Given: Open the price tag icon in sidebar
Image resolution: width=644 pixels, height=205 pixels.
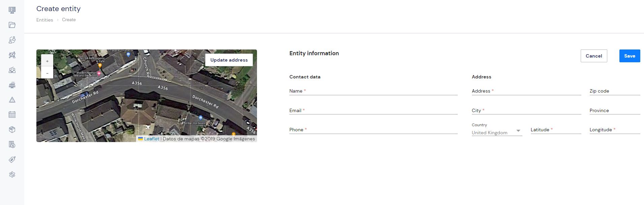Looking at the screenshot, I should pos(12,160).
